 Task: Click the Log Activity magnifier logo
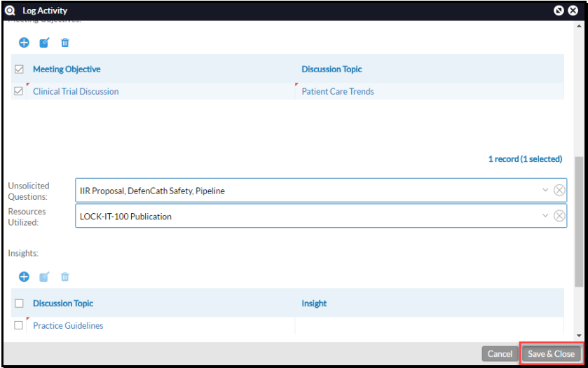point(10,11)
